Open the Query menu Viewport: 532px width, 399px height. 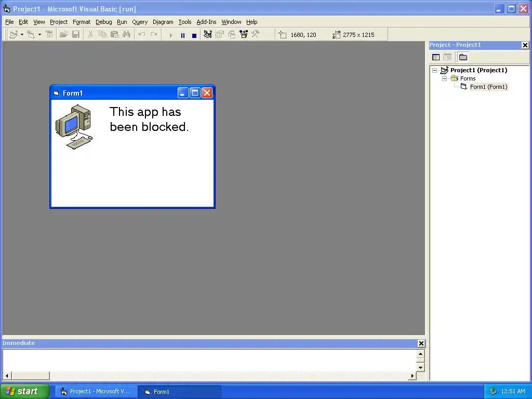coord(140,22)
